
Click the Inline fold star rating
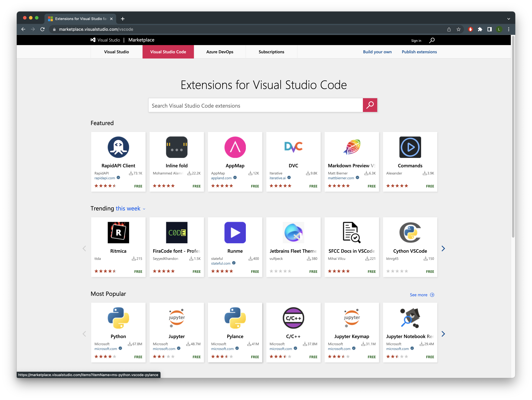click(164, 186)
